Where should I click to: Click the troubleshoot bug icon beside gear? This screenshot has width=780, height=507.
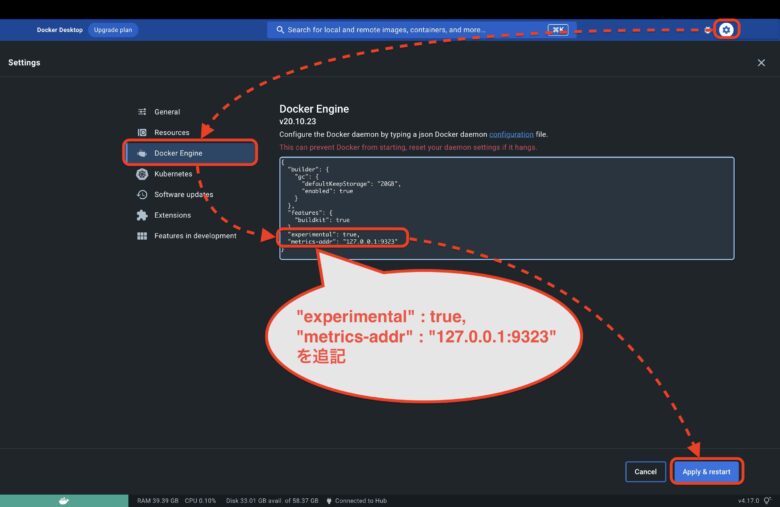[707, 30]
